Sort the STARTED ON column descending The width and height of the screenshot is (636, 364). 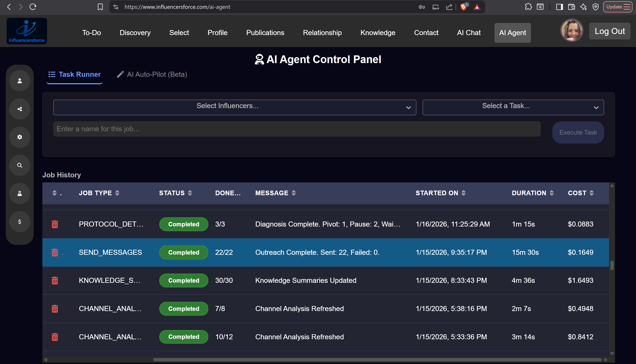click(463, 193)
